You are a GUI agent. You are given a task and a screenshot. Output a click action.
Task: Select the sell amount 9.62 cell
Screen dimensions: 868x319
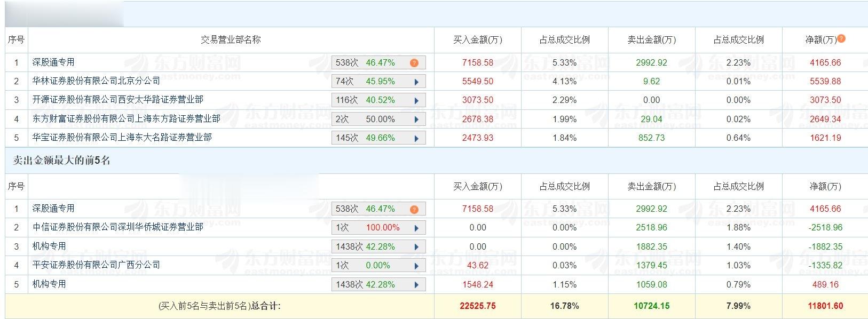click(x=652, y=81)
